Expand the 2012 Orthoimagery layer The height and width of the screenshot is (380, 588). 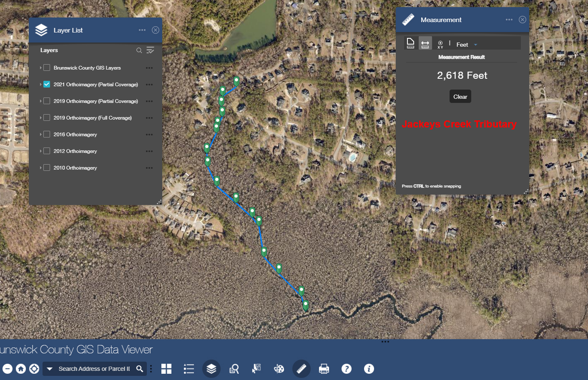click(x=40, y=151)
